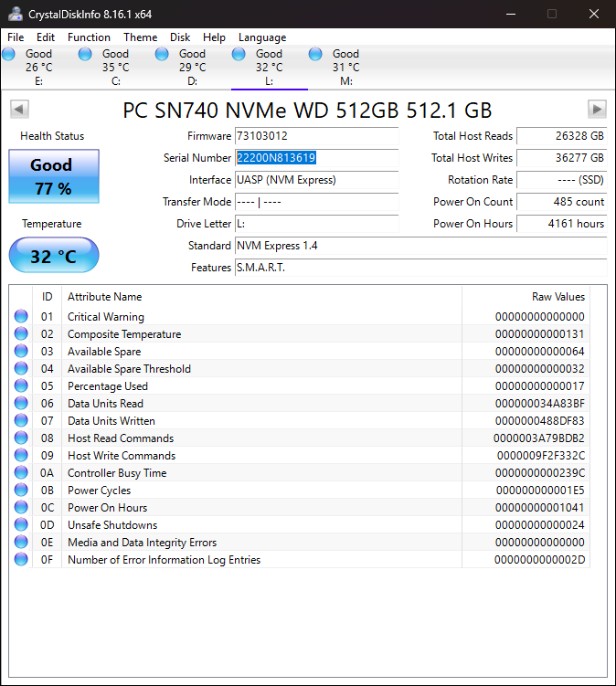Click the ID column header
Viewport: 616px width, 686px height.
pyautogui.click(x=47, y=297)
